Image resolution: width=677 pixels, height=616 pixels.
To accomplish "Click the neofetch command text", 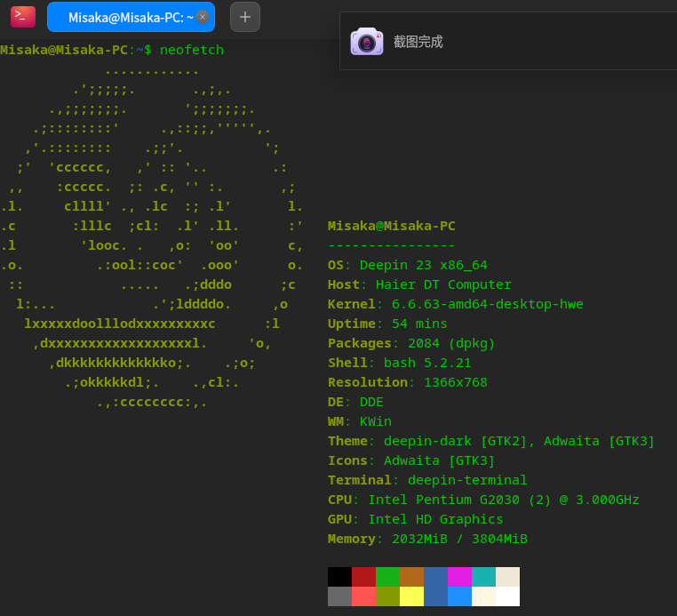I will point(192,50).
